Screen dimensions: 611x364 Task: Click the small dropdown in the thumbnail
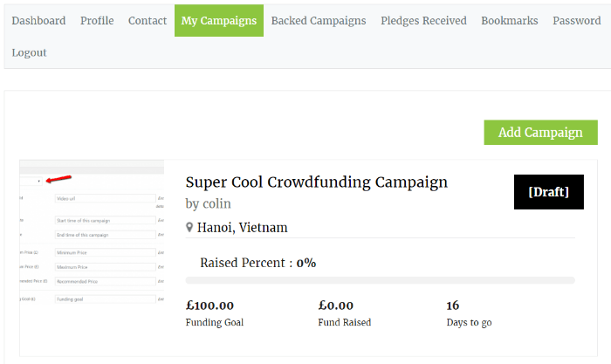pos(31,182)
